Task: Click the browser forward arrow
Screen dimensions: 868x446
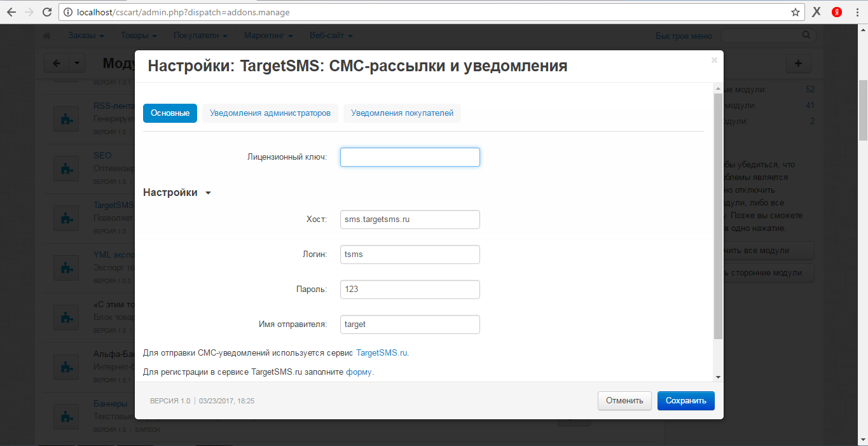Action: (29, 12)
